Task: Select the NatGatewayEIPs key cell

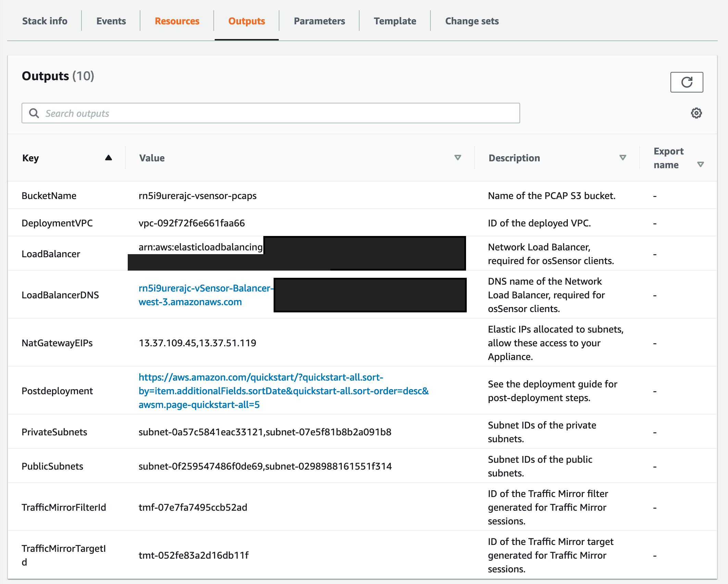Action: click(x=57, y=343)
